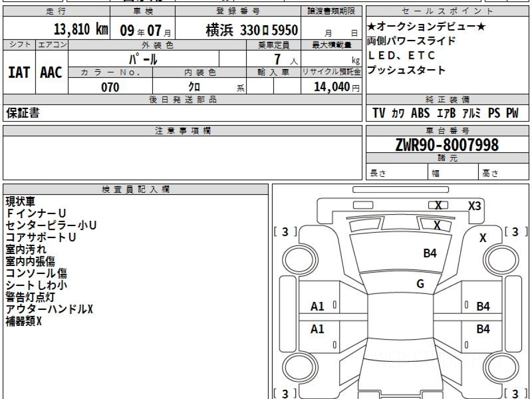Viewport: 532px width, 399px height.
Task: Select the 後日発送部品 header
Action: point(183,100)
